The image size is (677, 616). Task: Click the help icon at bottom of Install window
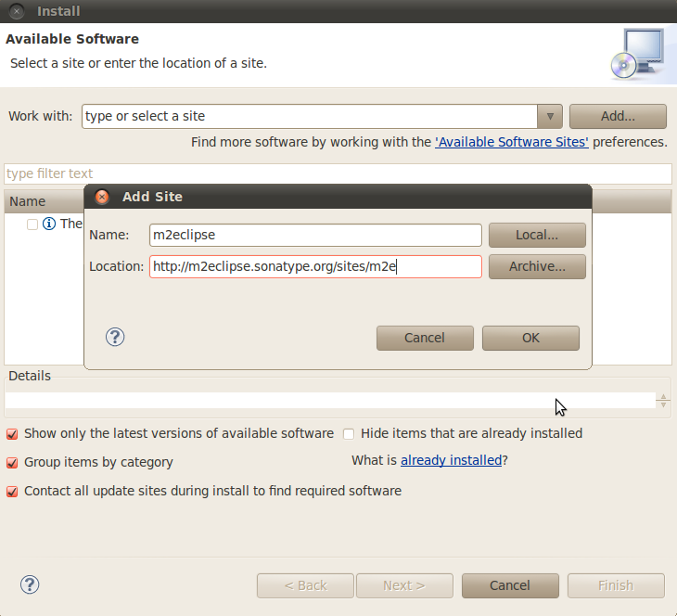(x=30, y=584)
